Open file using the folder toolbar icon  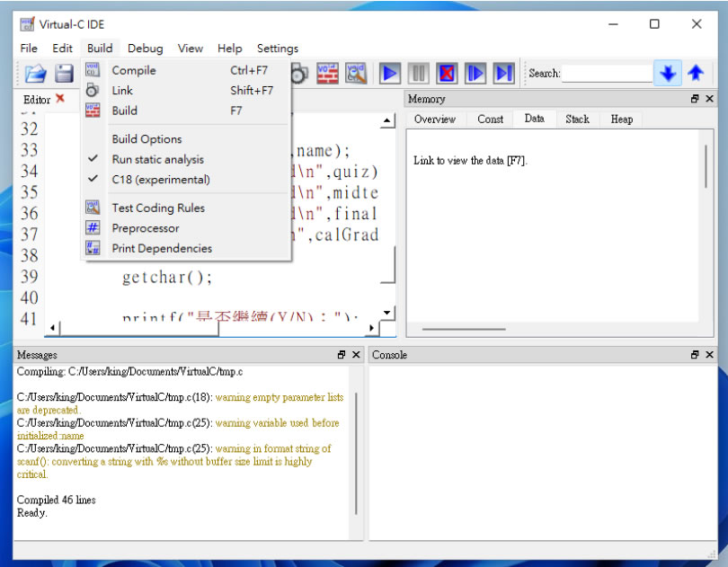click(x=35, y=74)
